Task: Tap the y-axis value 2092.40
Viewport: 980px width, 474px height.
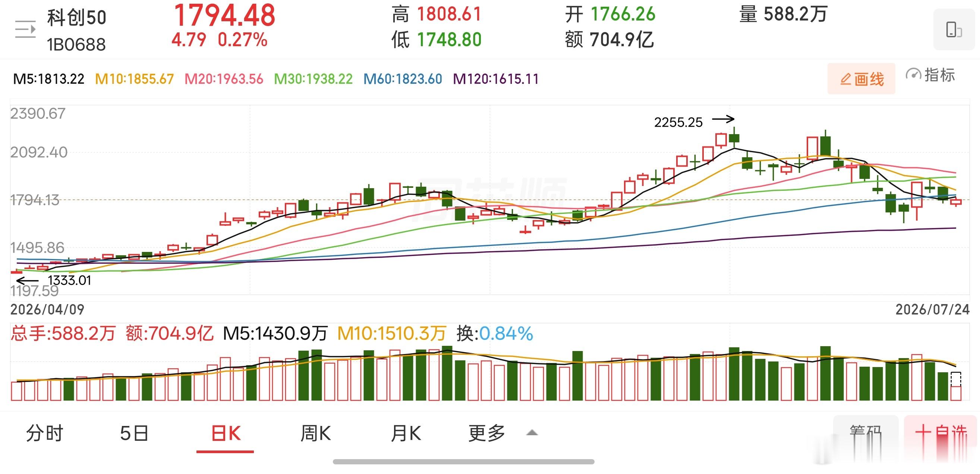Action: coord(39,152)
